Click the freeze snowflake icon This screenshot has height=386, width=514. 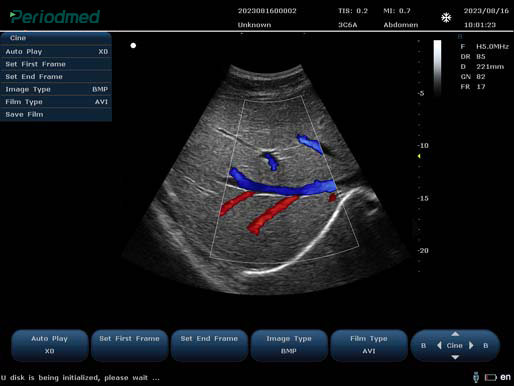point(446,17)
